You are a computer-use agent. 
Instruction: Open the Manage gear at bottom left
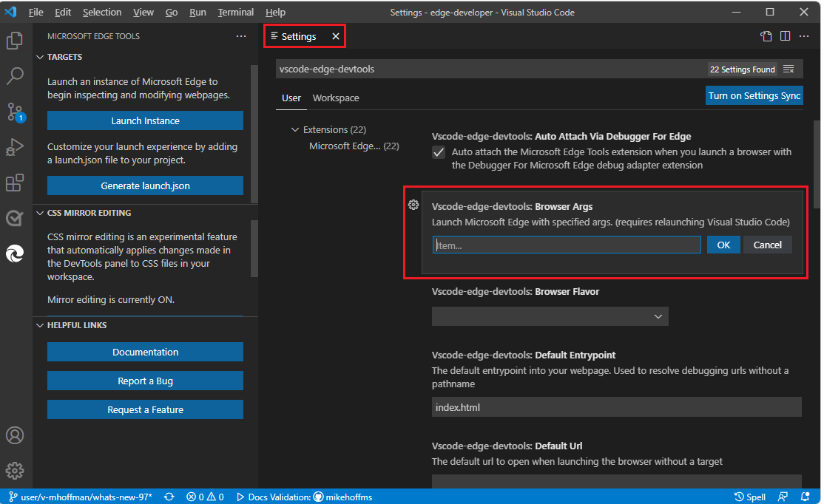pyautogui.click(x=16, y=471)
